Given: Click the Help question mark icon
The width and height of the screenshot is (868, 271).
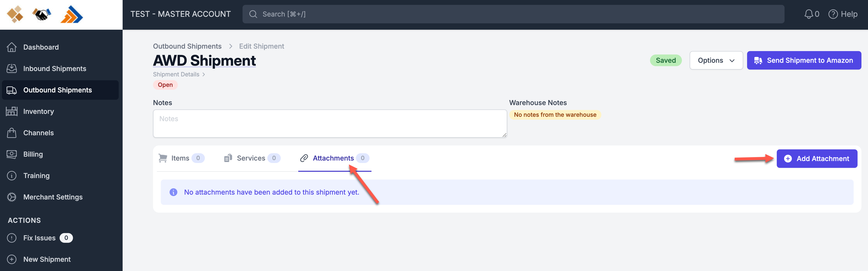Looking at the screenshot, I should point(833,14).
